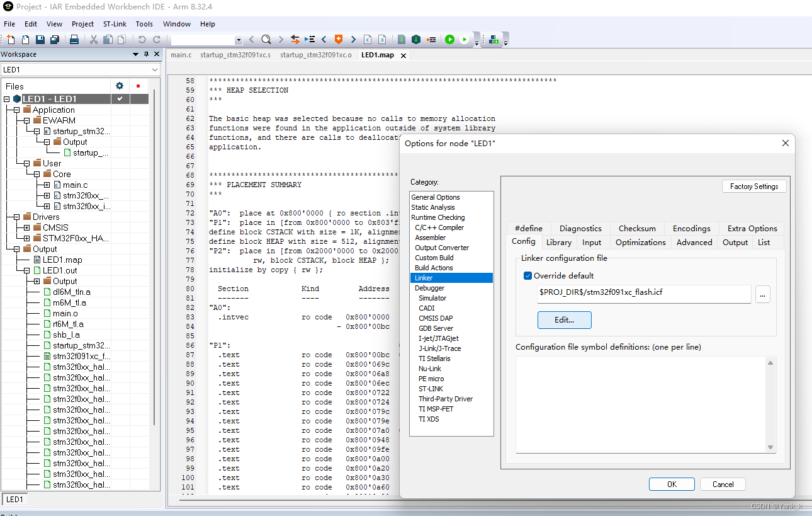The image size is (812, 516).
Task: Click the Copy toolbar icon
Action: pos(108,40)
